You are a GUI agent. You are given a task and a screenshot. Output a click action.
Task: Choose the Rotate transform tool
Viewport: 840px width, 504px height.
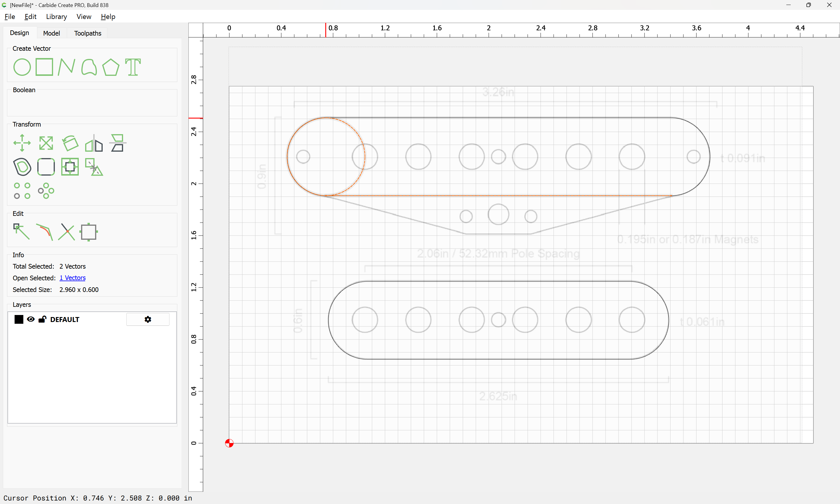click(x=70, y=143)
